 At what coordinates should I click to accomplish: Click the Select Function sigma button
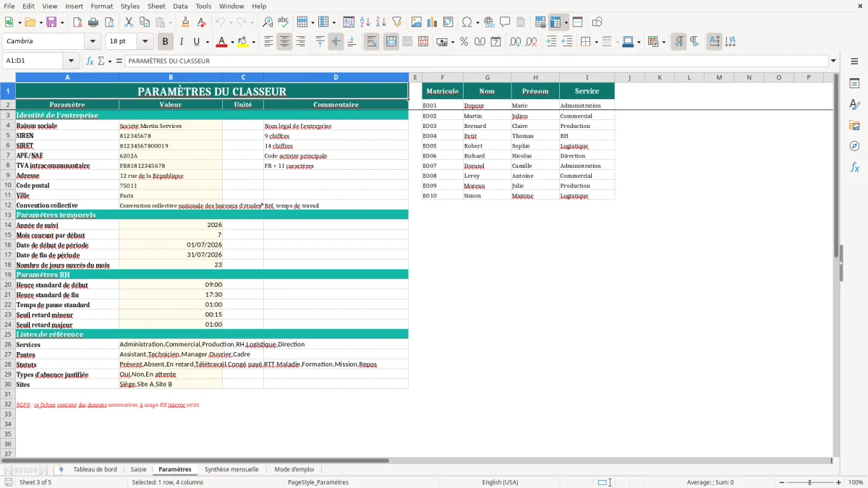click(101, 61)
